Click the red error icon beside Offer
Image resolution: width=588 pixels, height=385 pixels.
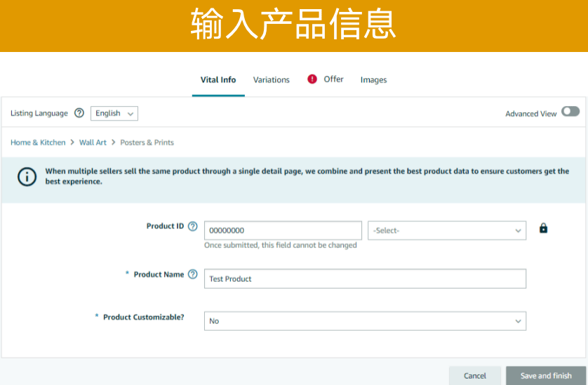point(312,79)
